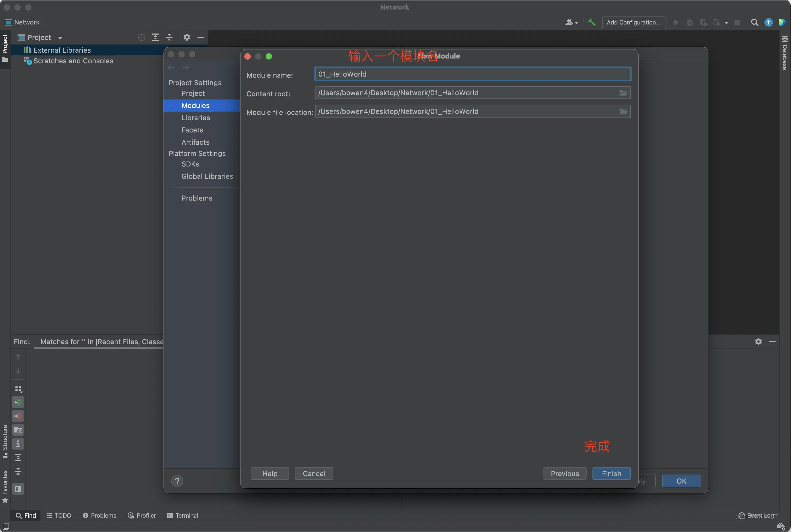Click the Finish button
The width and height of the screenshot is (791, 532).
tap(611, 473)
